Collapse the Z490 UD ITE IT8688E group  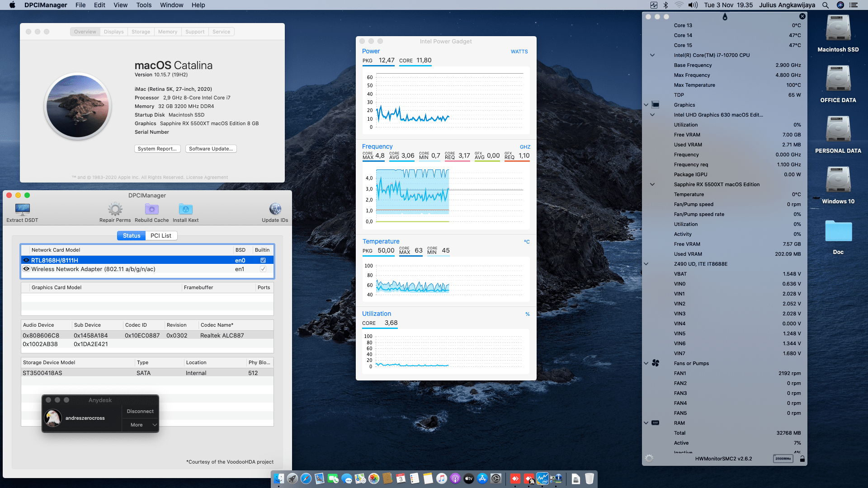(x=646, y=264)
